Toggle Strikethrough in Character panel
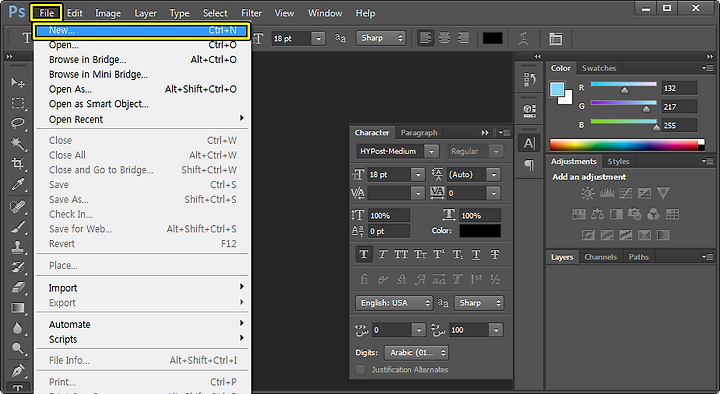 point(495,254)
